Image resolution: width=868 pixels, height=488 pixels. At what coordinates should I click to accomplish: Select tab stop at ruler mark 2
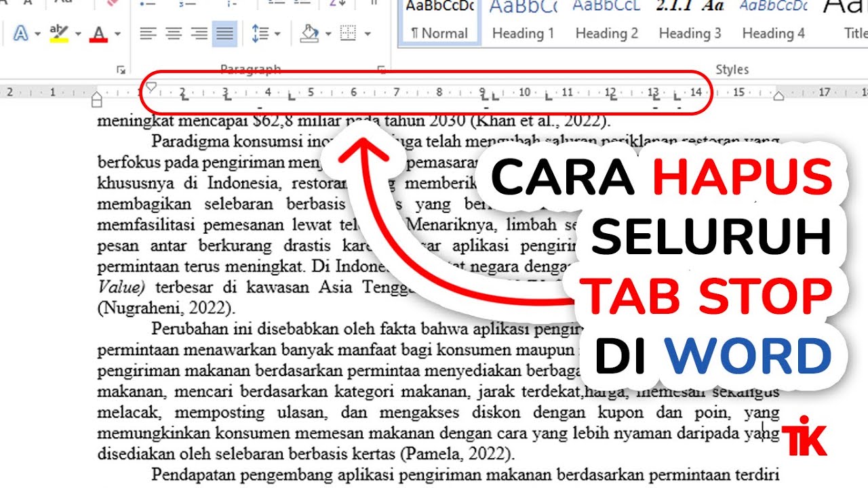point(184,97)
